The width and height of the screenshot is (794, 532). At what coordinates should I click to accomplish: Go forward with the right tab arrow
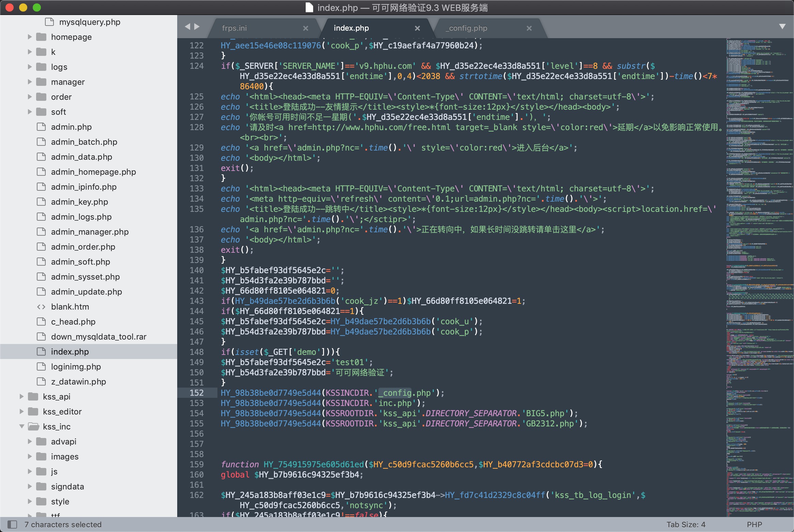click(x=197, y=27)
